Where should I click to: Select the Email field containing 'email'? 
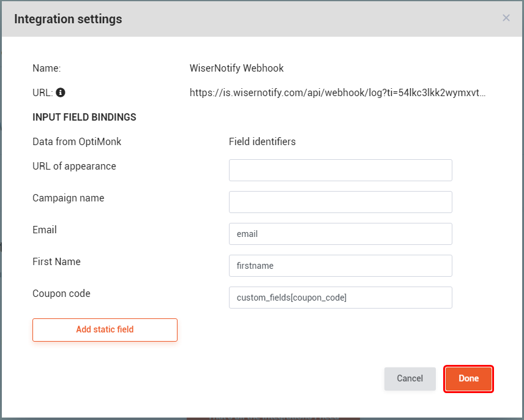tap(340, 234)
